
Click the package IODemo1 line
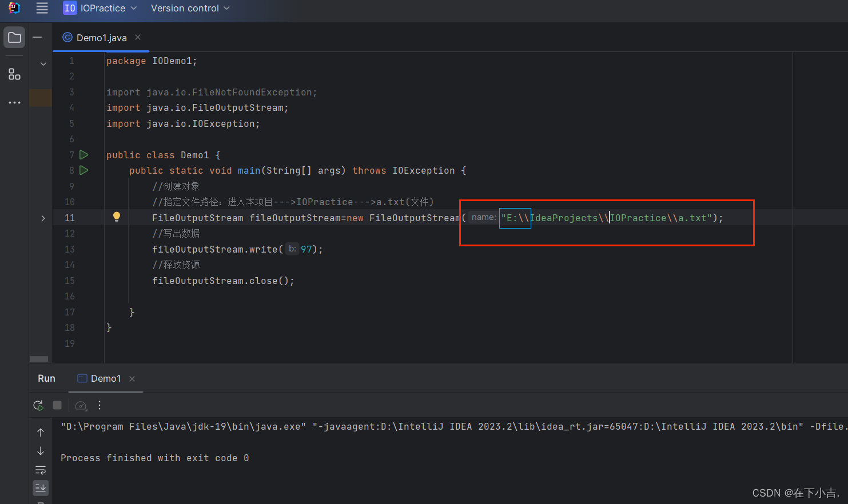point(152,61)
